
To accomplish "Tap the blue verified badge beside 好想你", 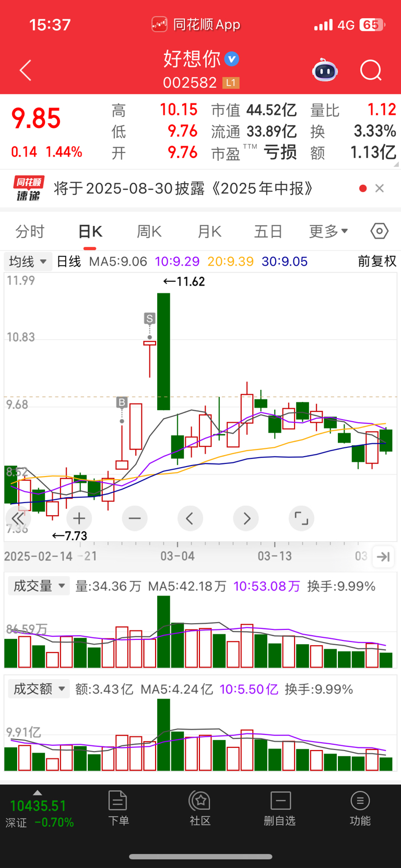I will click(x=232, y=59).
